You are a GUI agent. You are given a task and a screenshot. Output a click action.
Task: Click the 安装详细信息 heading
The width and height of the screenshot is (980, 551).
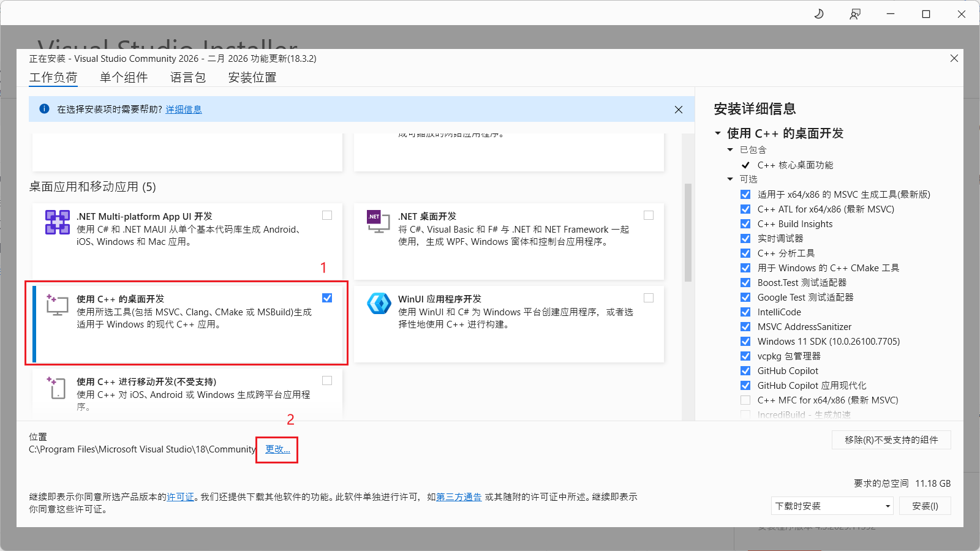(755, 109)
